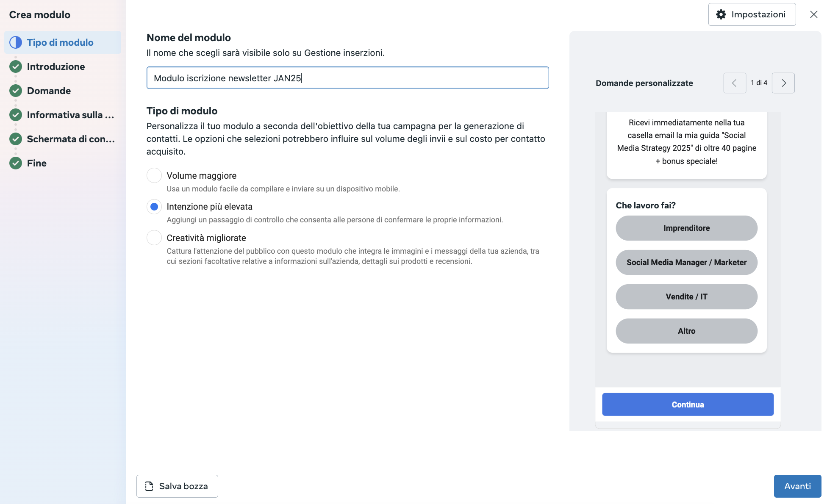Click the checkmark next to Informativa sulla step
This screenshot has height=504, width=827.
15,115
